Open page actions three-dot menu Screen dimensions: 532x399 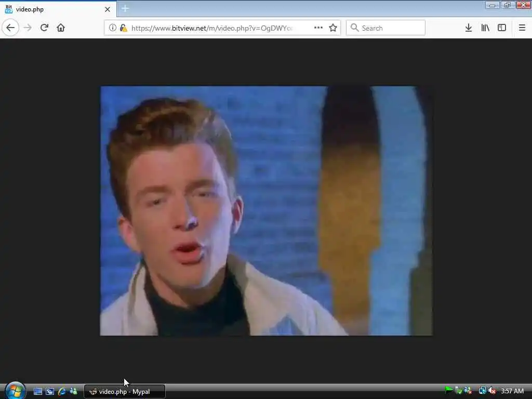[x=318, y=28]
